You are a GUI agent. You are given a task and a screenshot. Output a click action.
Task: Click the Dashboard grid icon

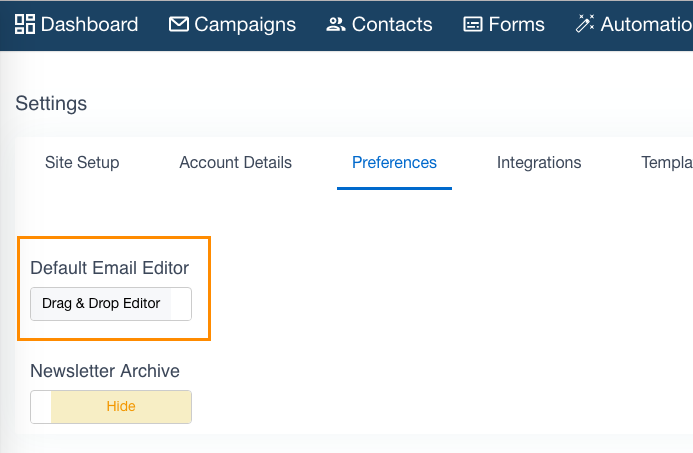pyautogui.click(x=25, y=24)
